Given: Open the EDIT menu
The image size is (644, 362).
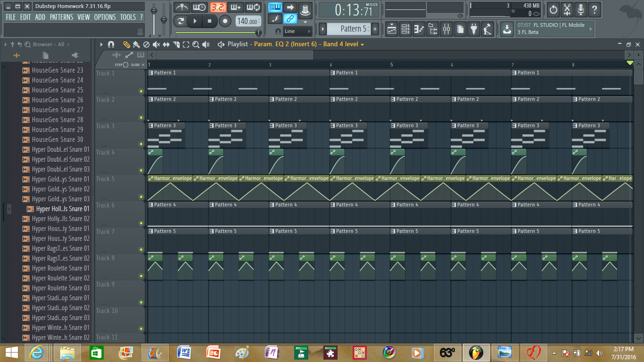Looking at the screenshot, I should [x=25, y=17].
